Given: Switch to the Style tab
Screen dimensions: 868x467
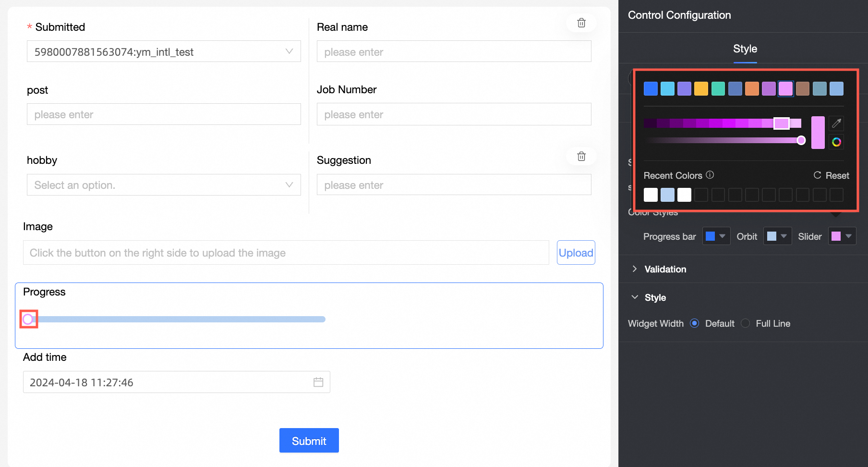Looking at the screenshot, I should (745, 49).
